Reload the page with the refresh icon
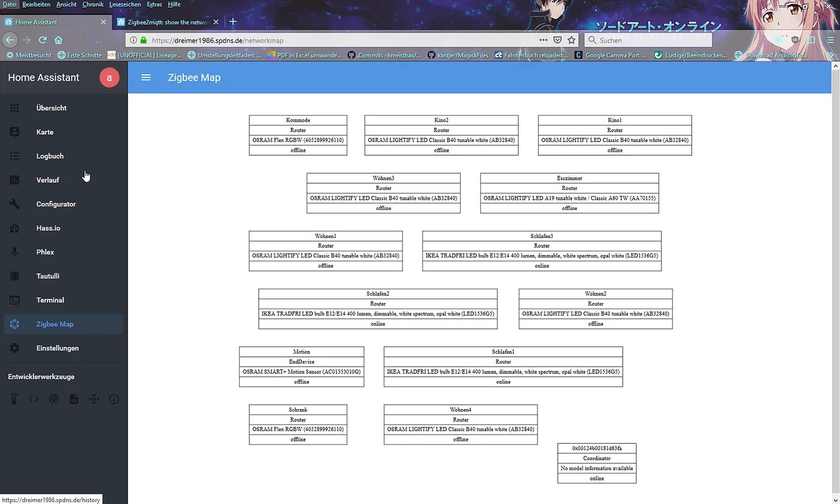The height and width of the screenshot is (504, 840). tap(43, 40)
